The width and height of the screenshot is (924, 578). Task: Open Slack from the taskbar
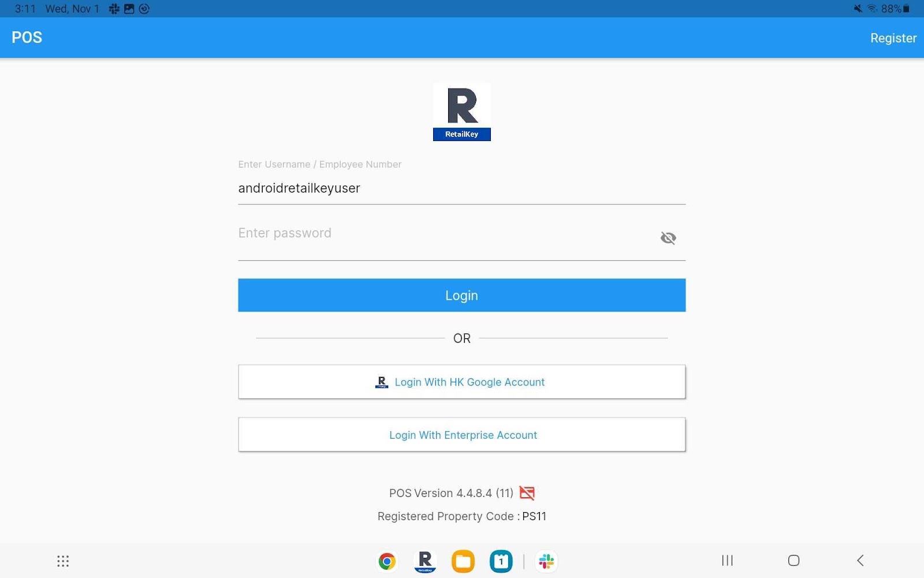tap(546, 561)
